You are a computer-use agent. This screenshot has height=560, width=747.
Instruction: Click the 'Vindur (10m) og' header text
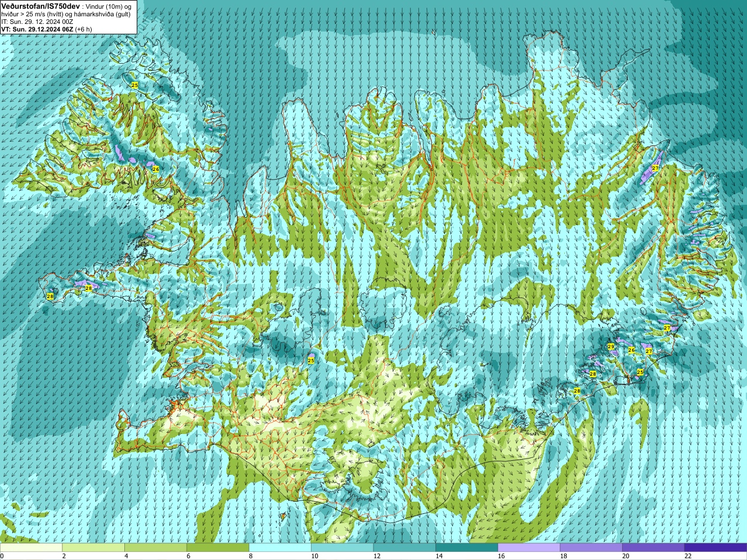coord(108,6)
